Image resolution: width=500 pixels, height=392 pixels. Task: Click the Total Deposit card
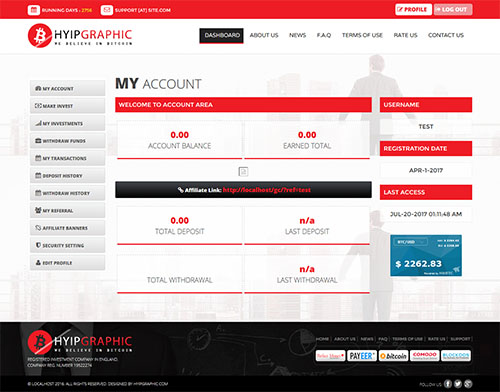click(x=179, y=226)
